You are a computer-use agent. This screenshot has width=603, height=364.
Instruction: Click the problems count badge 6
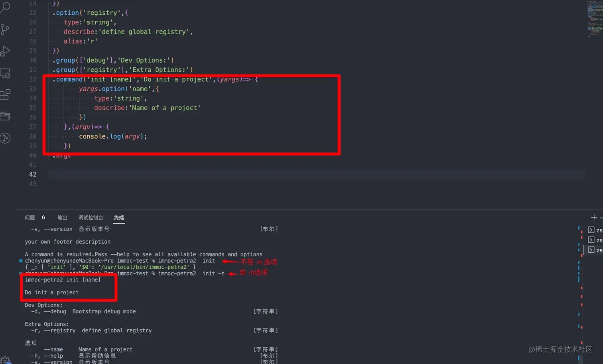(x=43, y=218)
